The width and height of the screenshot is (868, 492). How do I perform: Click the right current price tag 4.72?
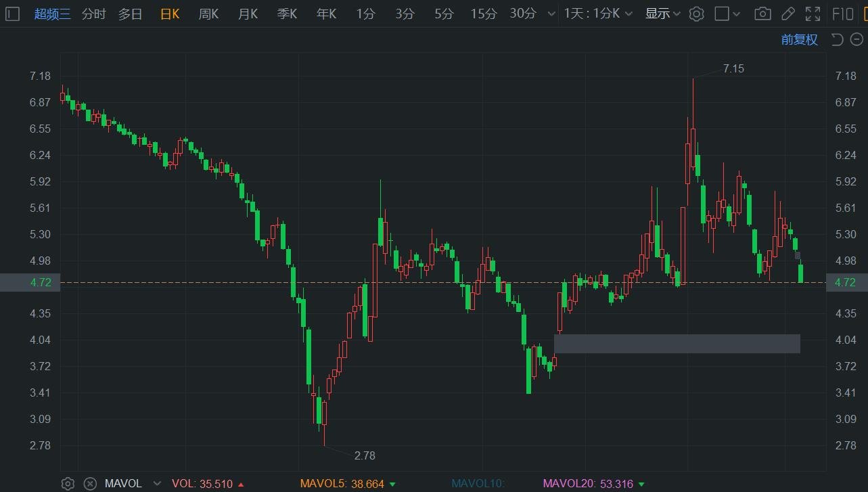(x=847, y=282)
